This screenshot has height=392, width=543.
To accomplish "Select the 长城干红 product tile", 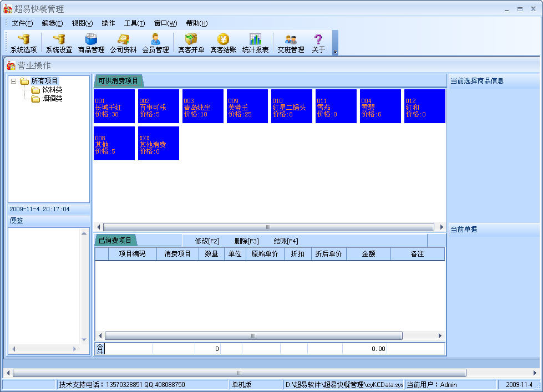I will coord(114,106).
